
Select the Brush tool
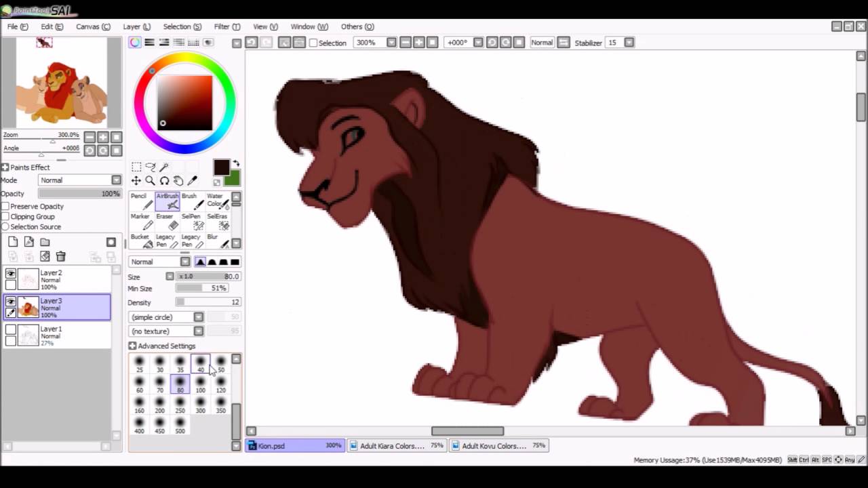[x=192, y=201]
